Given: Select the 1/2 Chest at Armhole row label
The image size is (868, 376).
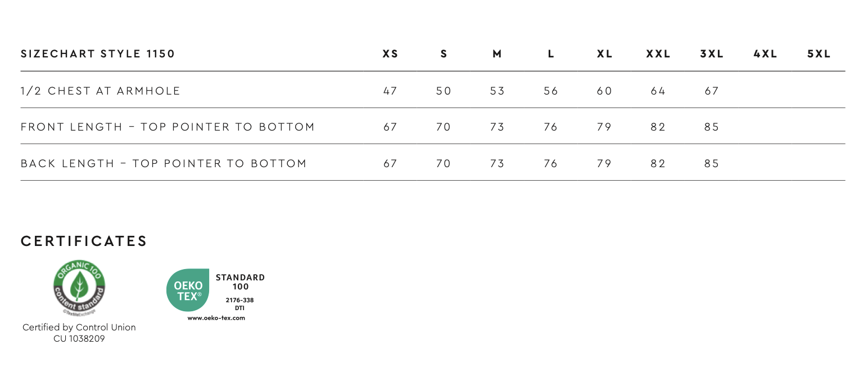Looking at the screenshot, I should click(101, 91).
